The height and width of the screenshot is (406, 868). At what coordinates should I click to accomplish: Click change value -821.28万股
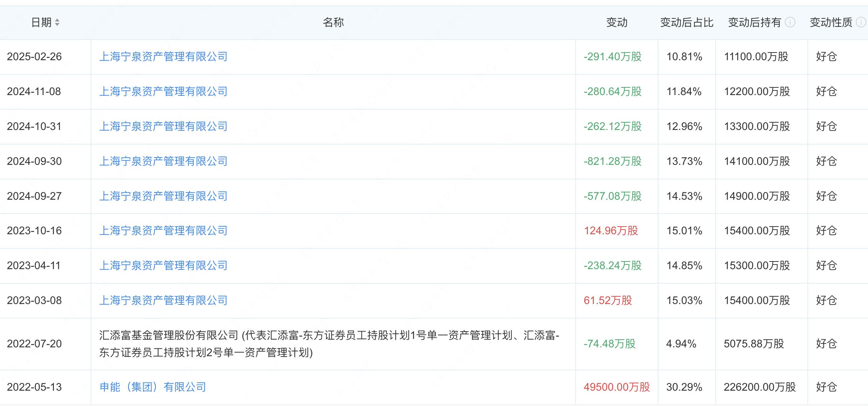(613, 161)
